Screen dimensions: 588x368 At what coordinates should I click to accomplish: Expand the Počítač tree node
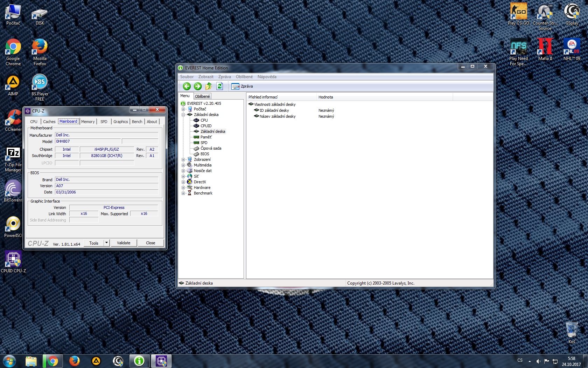tap(183, 109)
